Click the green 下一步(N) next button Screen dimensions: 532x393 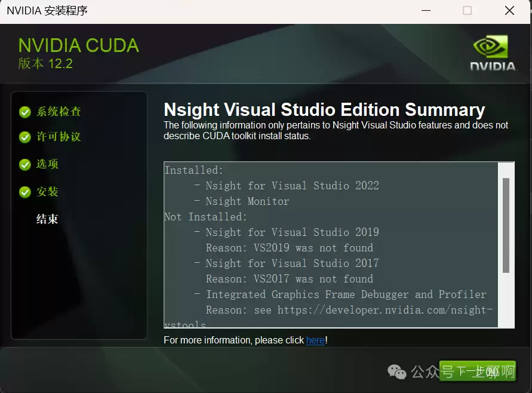point(478,371)
